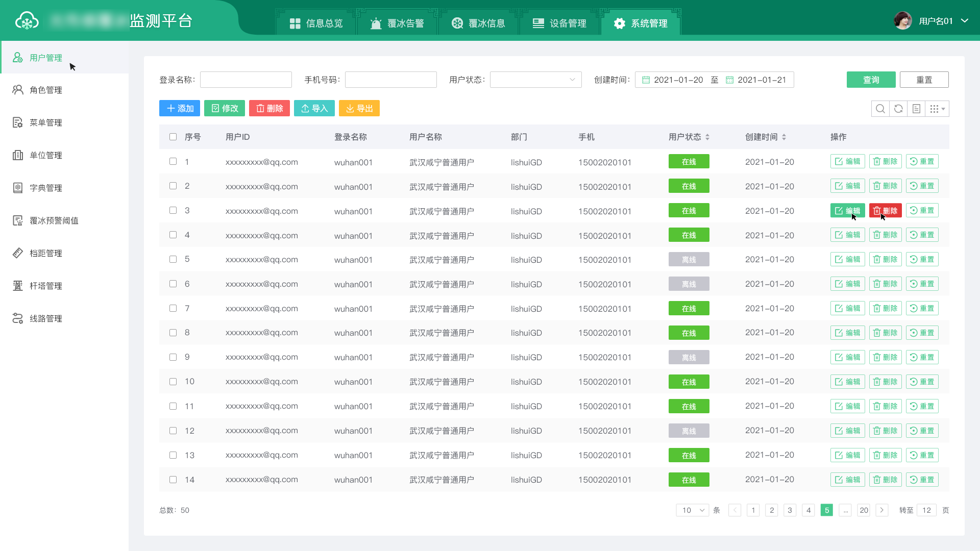Open the table search icon
Image resolution: width=980 pixels, height=551 pixels.
[880, 109]
